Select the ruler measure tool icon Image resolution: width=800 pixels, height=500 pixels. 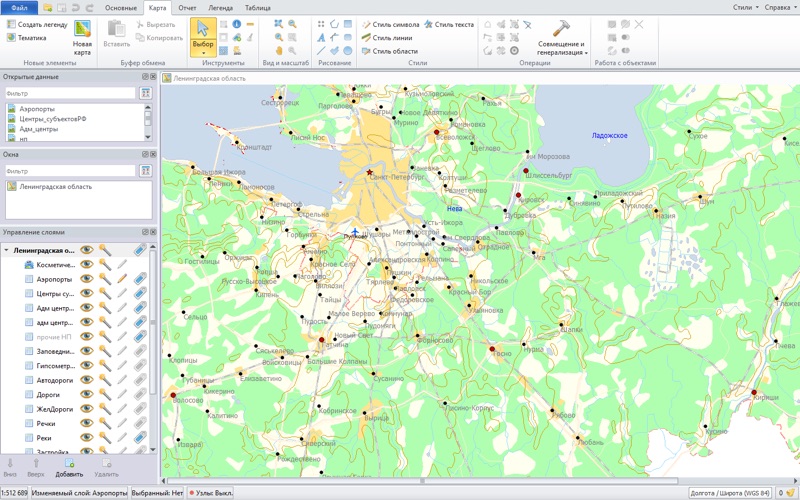[x=250, y=24]
